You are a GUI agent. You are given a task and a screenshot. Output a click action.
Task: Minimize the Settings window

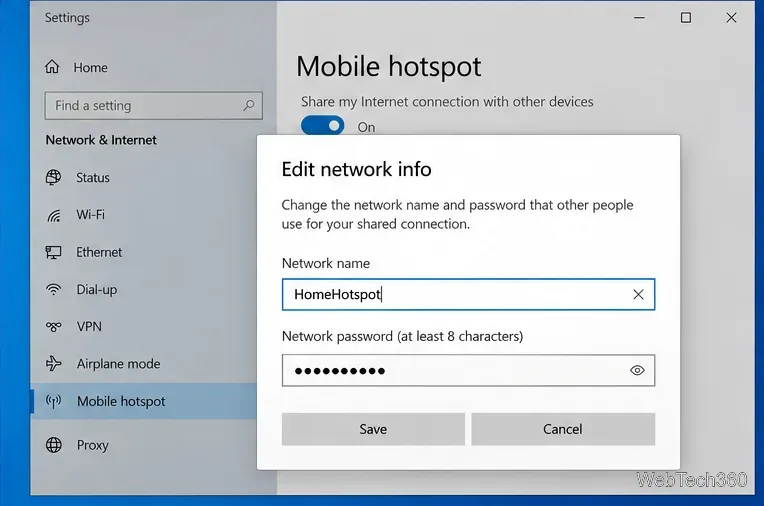click(639, 18)
